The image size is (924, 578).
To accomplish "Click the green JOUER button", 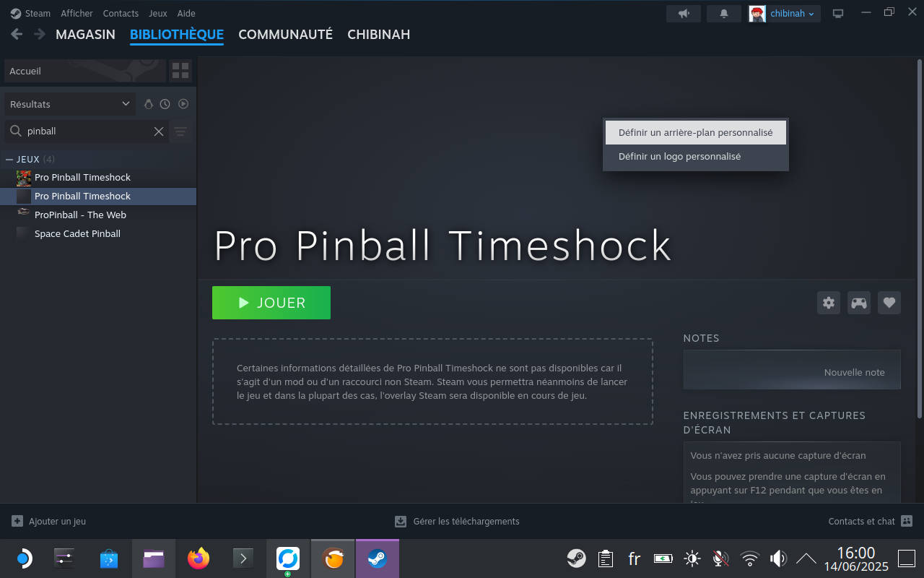I will tap(271, 303).
